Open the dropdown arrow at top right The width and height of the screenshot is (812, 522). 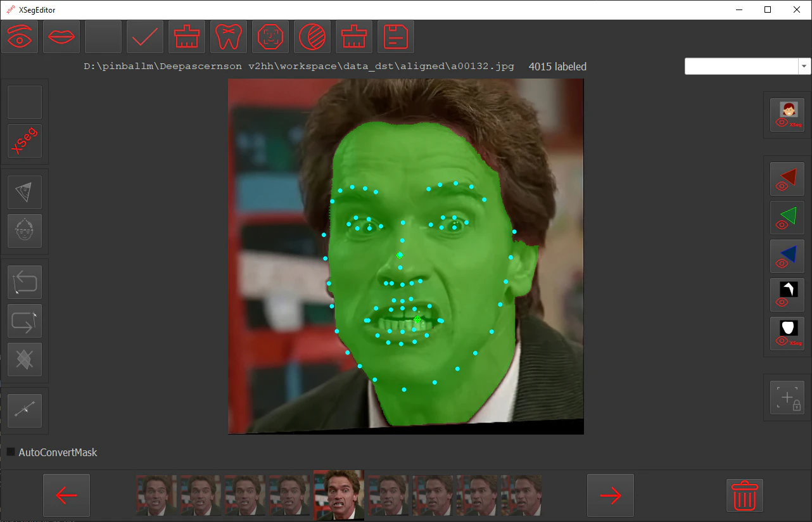pyautogui.click(x=804, y=66)
